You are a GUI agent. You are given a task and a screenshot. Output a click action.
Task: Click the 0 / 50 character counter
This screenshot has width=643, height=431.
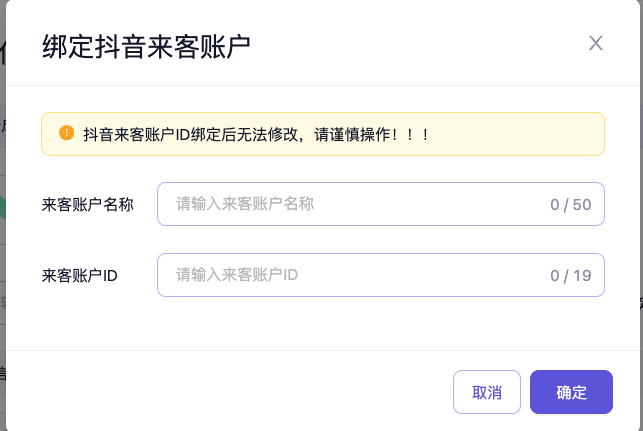tap(571, 205)
